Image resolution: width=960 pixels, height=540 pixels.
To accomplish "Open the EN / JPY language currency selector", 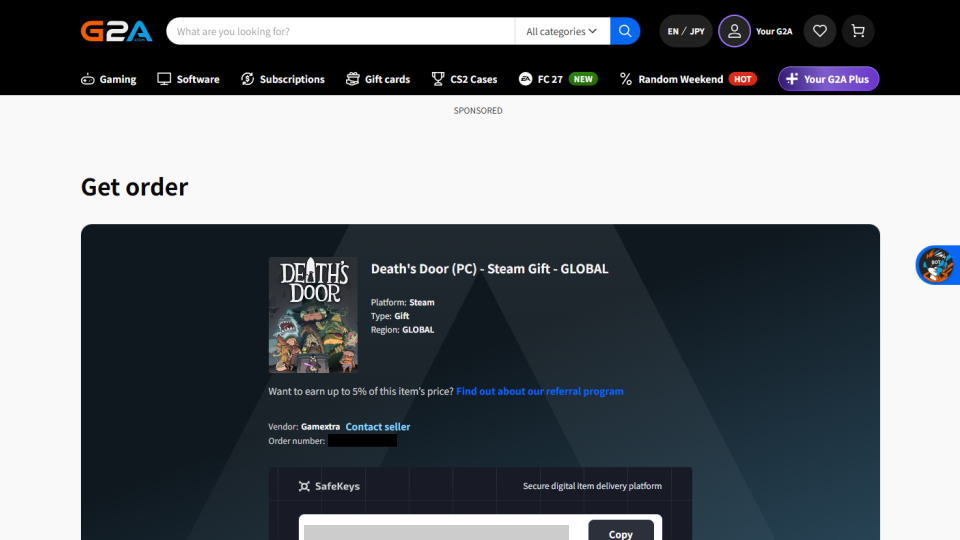I will point(686,31).
